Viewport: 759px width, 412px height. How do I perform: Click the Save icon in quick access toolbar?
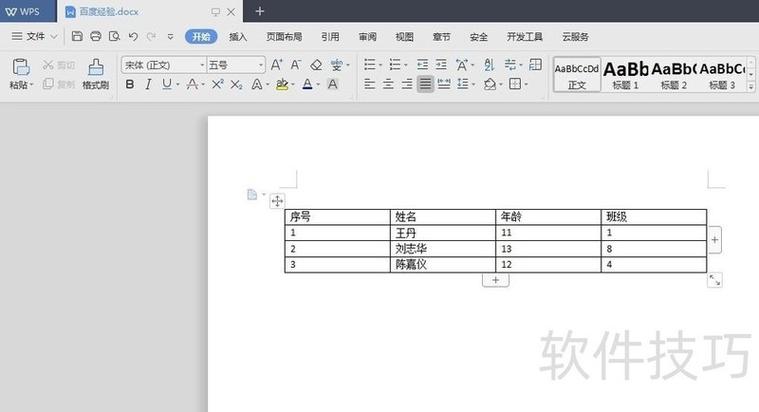[x=77, y=36]
